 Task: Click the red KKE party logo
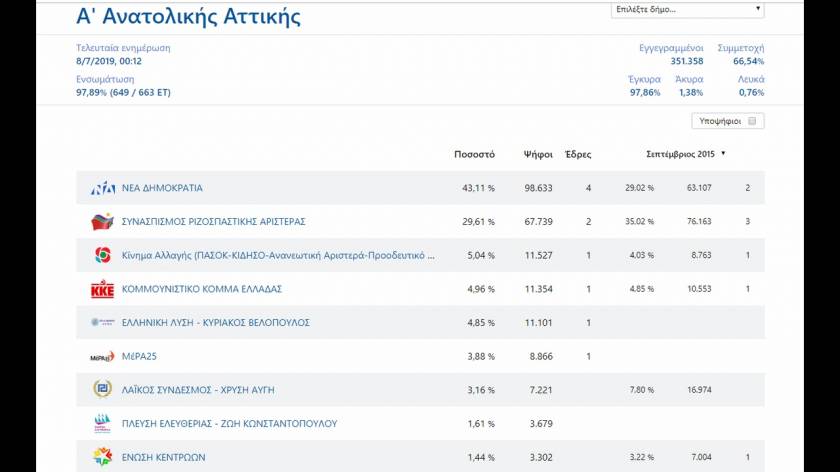click(x=103, y=289)
